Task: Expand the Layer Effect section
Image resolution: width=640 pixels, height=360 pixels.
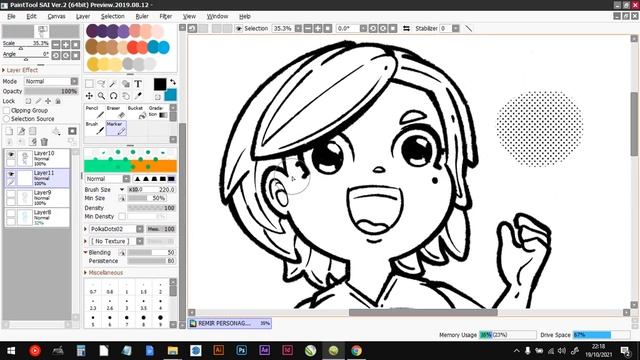Action: [4, 70]
